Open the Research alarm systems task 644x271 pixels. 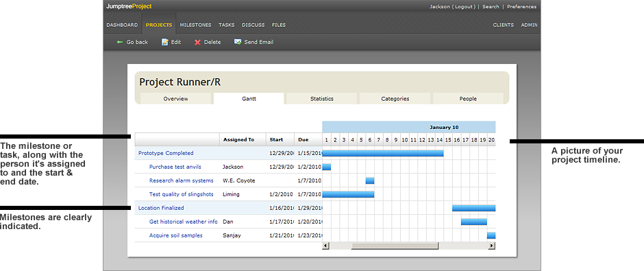[181, 180]
